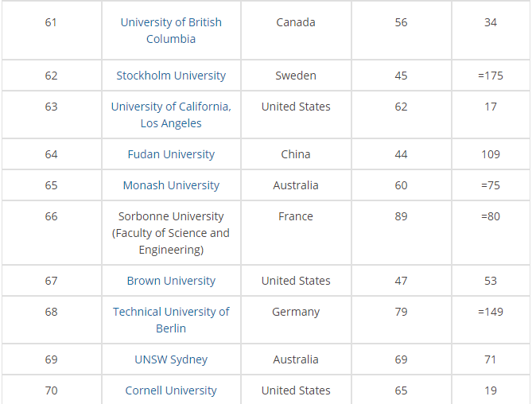The width and height of the screenshot is (532, 404).
Task: Select Fudan University link
Action: [171, 154]
